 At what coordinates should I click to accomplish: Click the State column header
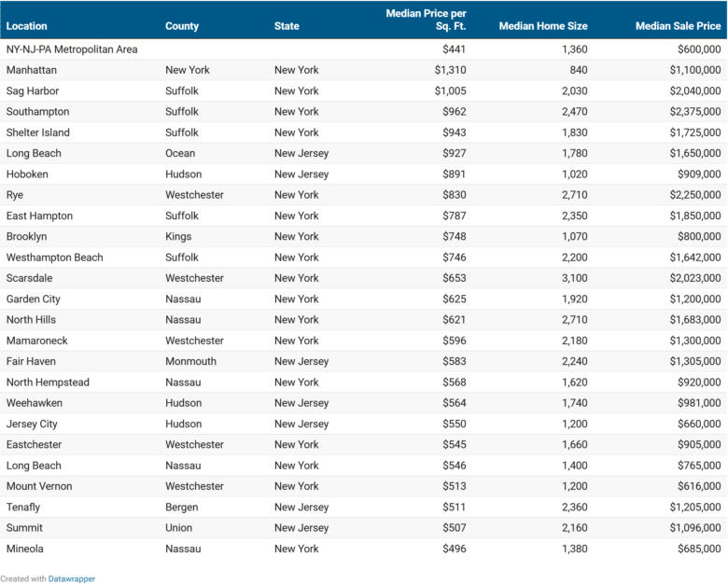(x=287, y=26)
